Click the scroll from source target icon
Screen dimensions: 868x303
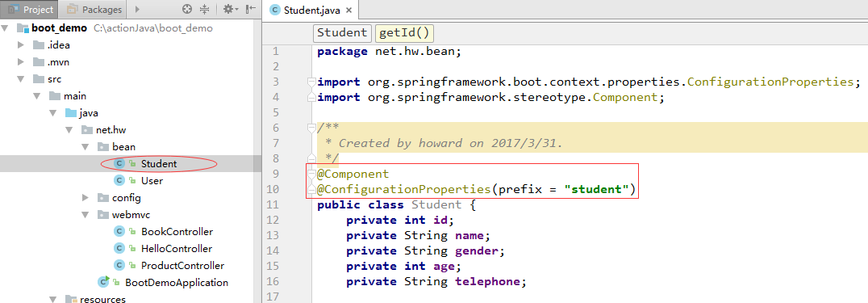click(187, 10)
